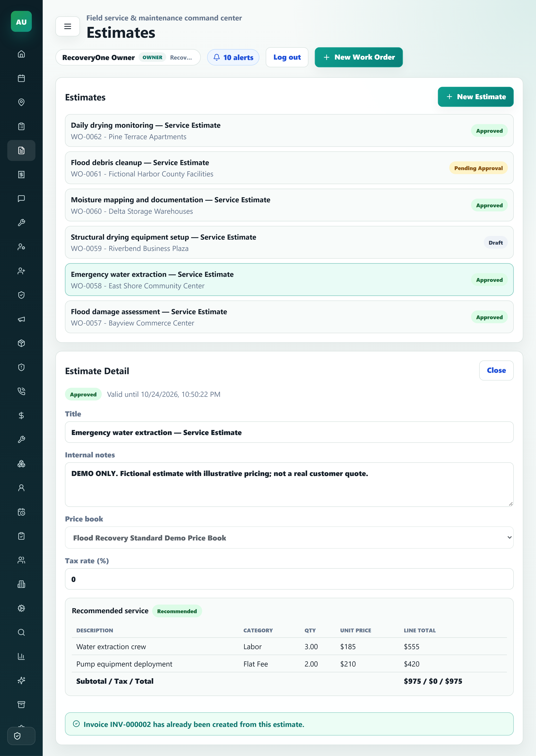
Task: Open the dollar sign icon in sidebar
Action: [x=21, y=416]
